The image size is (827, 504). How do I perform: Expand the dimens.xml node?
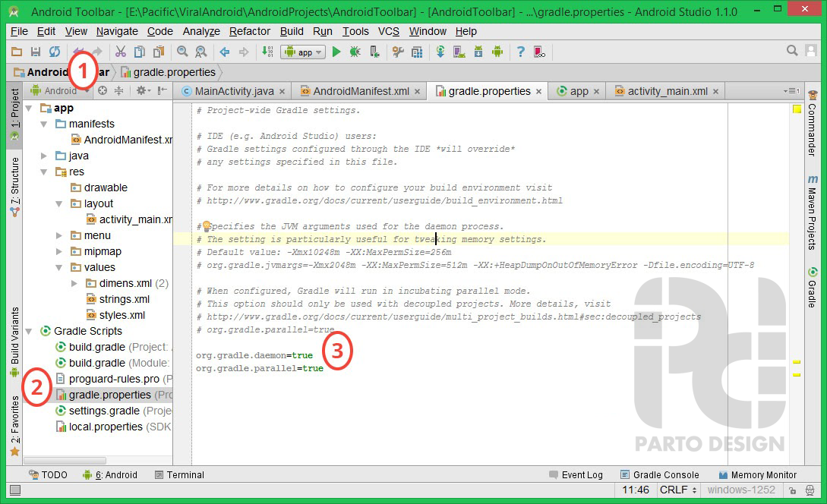(x=74, y=284)
